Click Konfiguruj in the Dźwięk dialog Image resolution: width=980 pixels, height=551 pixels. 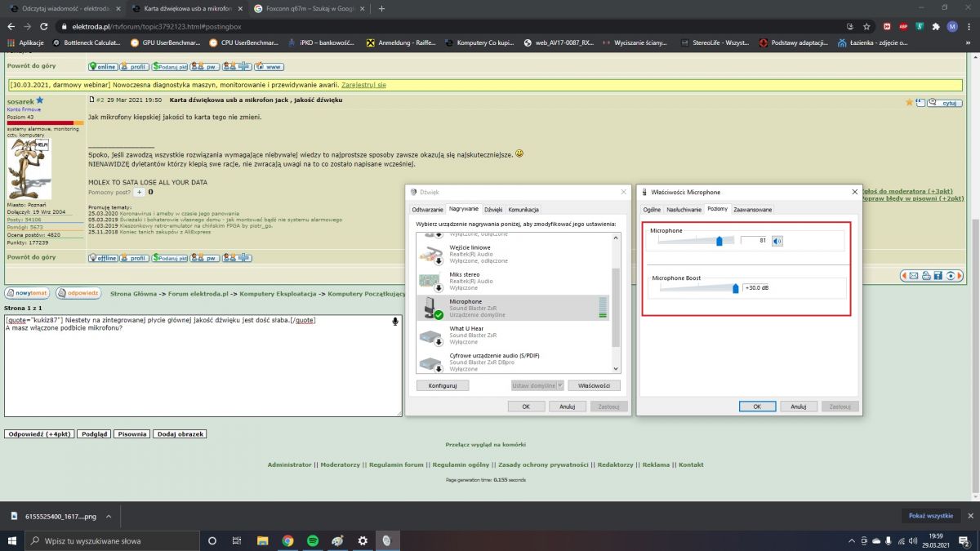point(443,385)
